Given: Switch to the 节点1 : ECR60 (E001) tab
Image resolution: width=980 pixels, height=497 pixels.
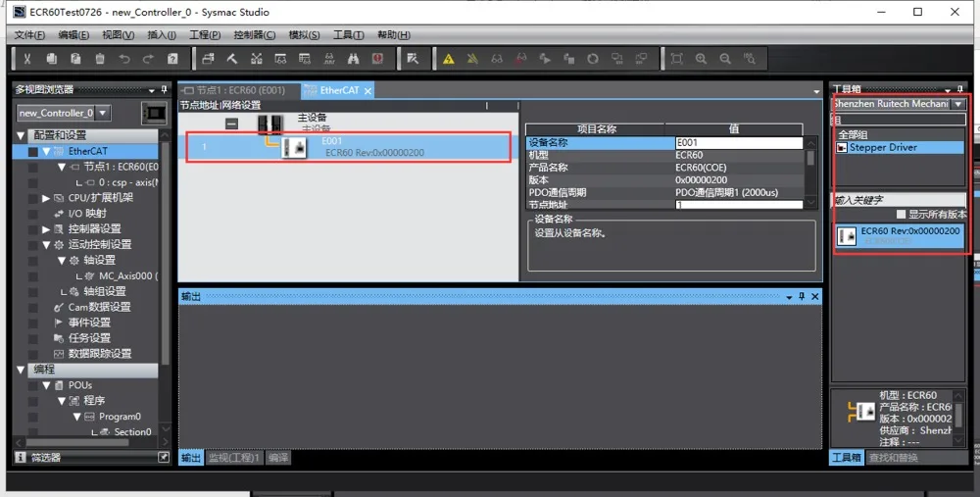Looking at the screenshot, I should (x=238, y=90).
